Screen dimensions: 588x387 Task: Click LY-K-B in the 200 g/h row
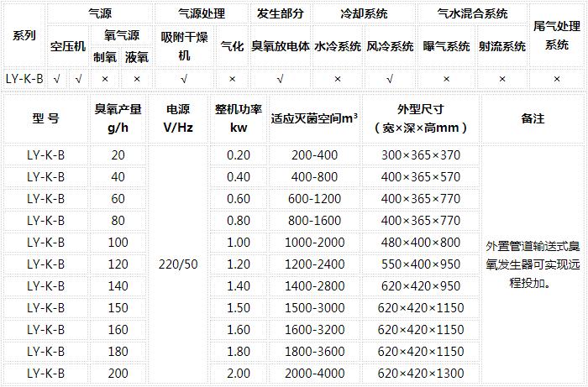(x=45, y=373)
